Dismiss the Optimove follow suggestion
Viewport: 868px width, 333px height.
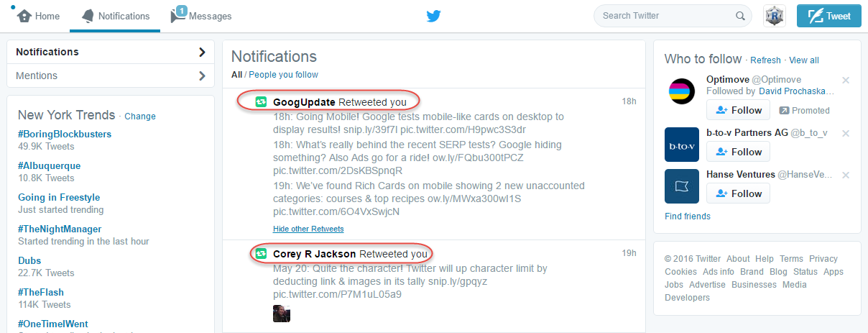846,80
